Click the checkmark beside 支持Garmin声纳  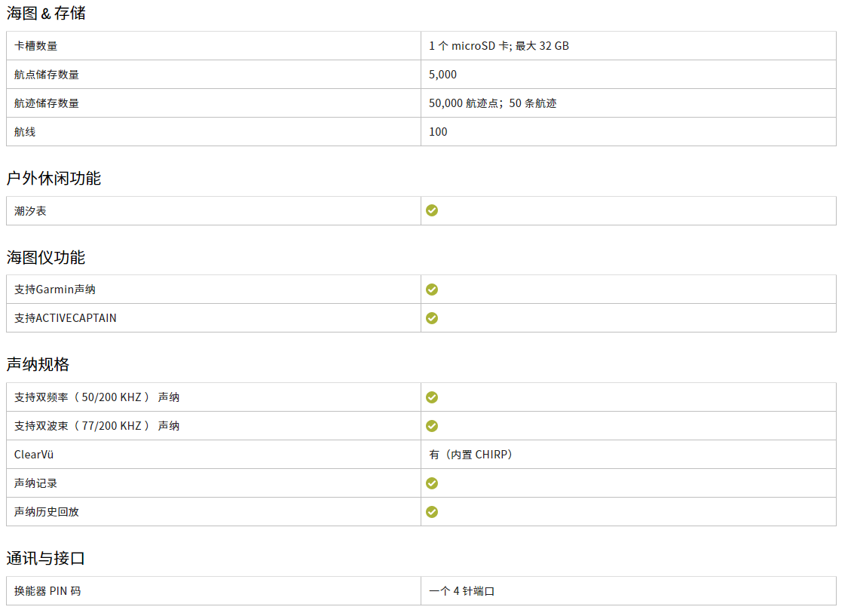pyautogui.click(x=432, y=290)
